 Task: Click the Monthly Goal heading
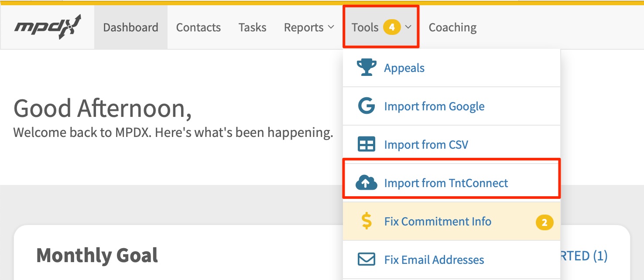[x=97, y=255]
